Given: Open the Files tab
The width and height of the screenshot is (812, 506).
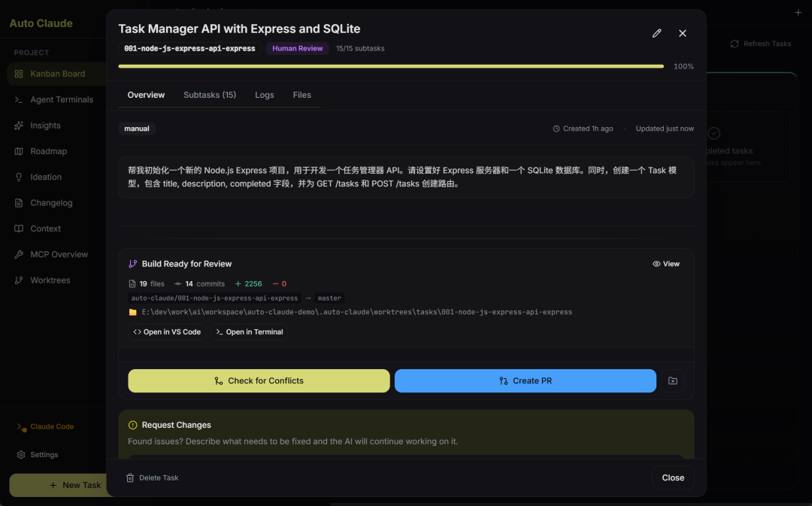Looking at the screenshot, I should pyautogui.click(x=302, y=95).
